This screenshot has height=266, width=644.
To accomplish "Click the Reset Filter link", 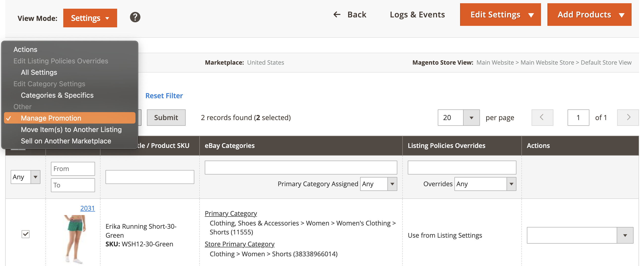I will point(164,96).
